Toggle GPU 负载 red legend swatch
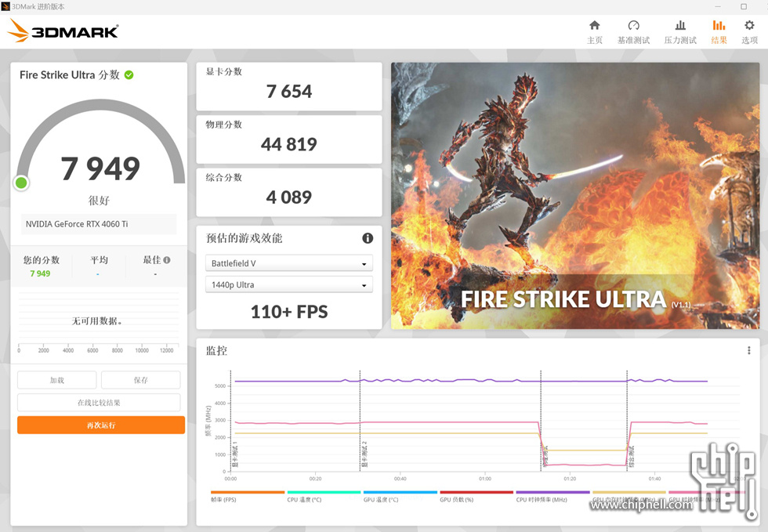This screenshot has width=768, height=532. click(x=476, y=492)
